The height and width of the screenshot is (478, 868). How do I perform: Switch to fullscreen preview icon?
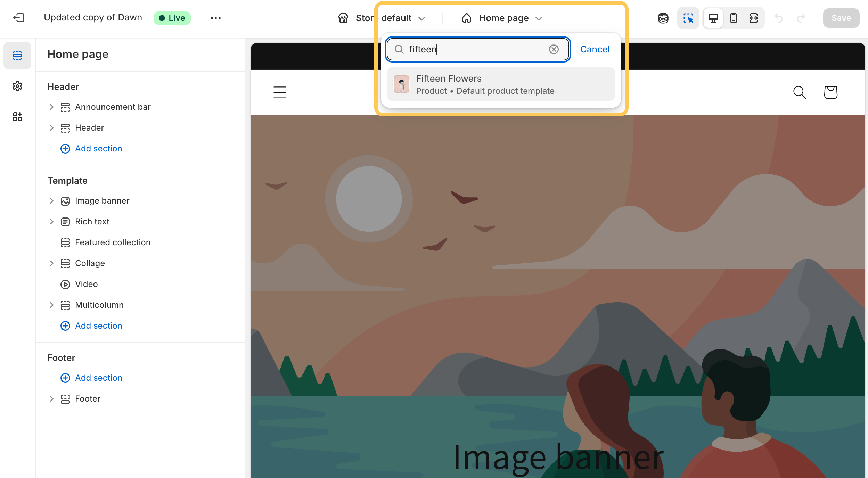753,18
